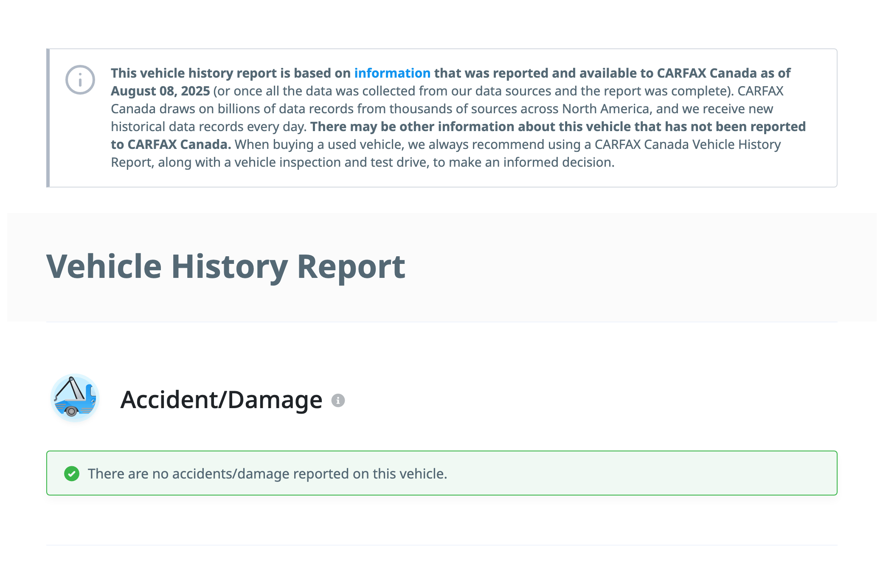Click the grey info tooltip icon beside Accident/Damage

tap(338, 400)
